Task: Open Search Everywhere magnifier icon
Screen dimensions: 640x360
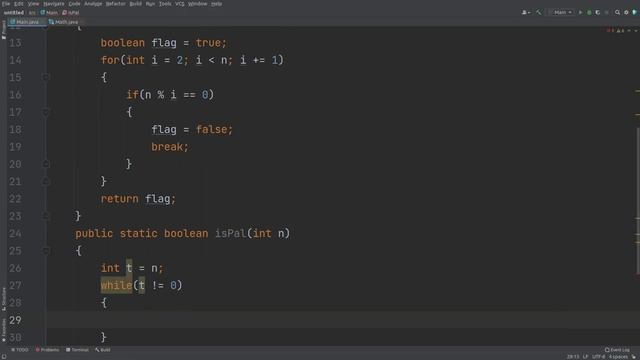Action: pyautogui.click(x=617, y=13)
